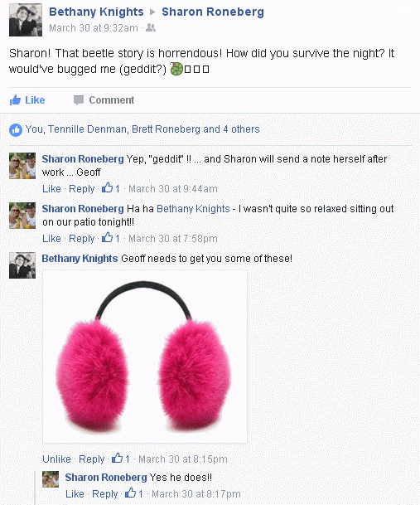Click the audience friends icon beside post time
The width and height of the screenshot is (420, 505).
point(151,28)
